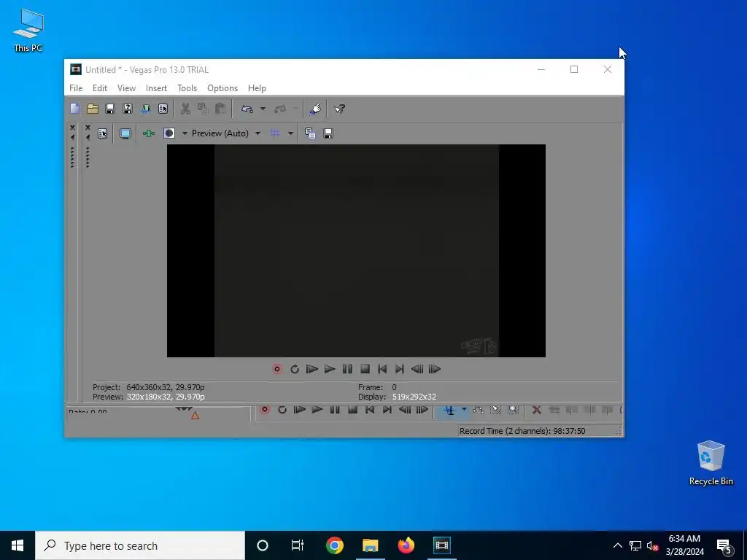Close the outer docking area X
The width and height of the screenshot is (747, 560).
[72, 128]
